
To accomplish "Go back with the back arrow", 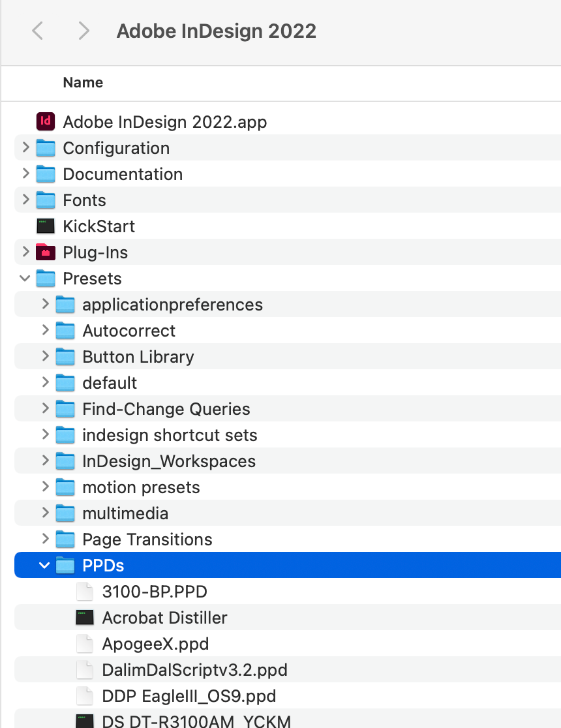I will point(38,31).
